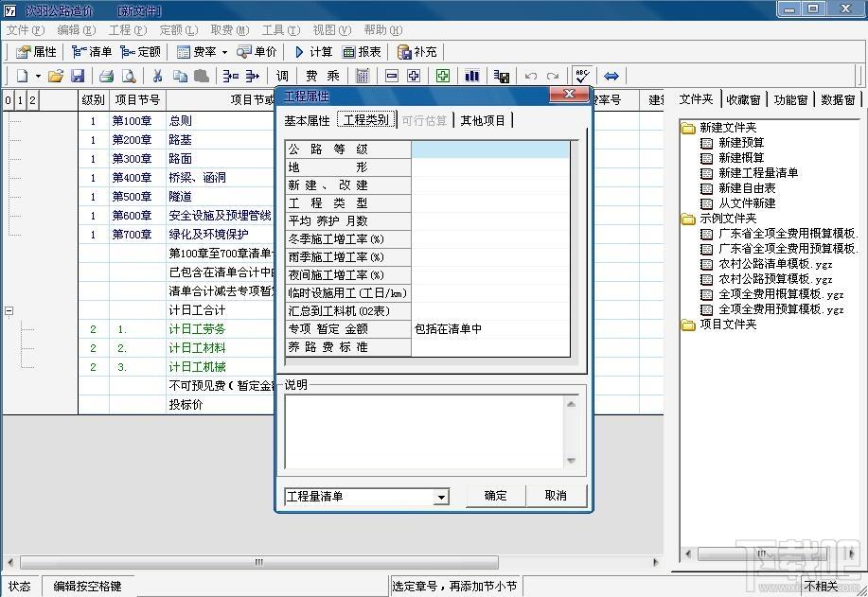The image size is (868, 597).
Task: Click the paste icon
Action: tap(202, 76)
